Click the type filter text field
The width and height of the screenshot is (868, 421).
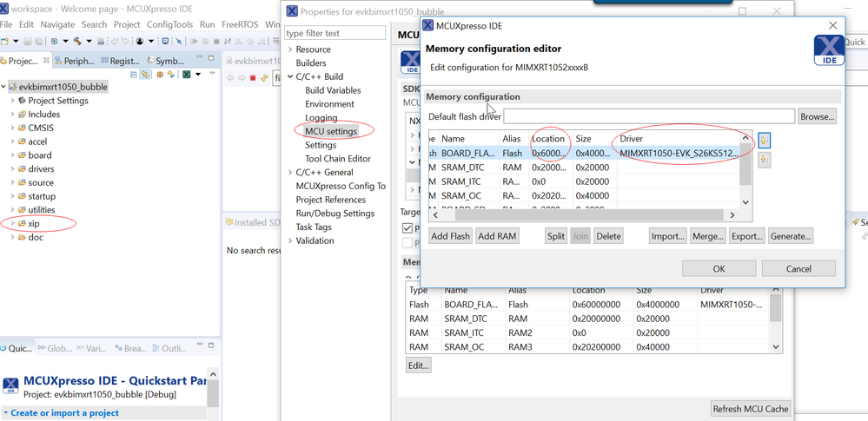click(335, 33)
